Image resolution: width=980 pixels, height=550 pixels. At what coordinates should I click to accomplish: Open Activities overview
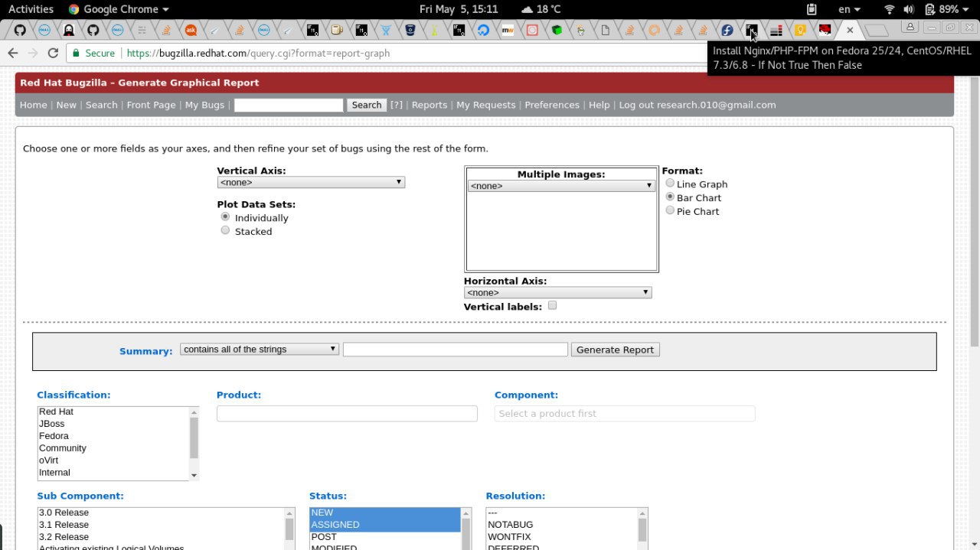pyautogui.click(x=31, y=9)
